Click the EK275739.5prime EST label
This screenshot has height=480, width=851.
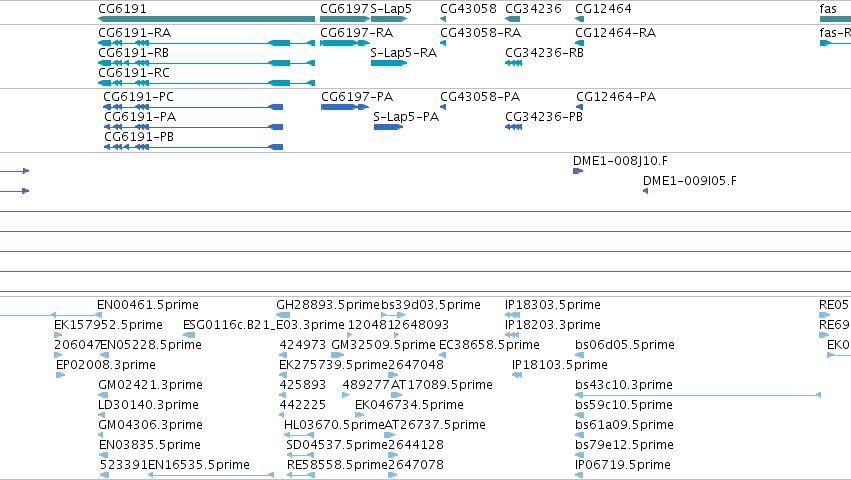[333, 365]
